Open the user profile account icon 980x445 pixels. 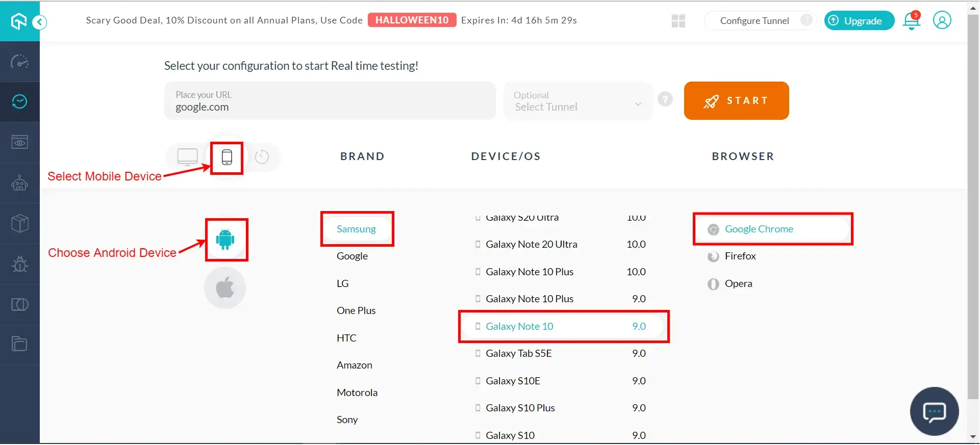click(x=942, y=21)
